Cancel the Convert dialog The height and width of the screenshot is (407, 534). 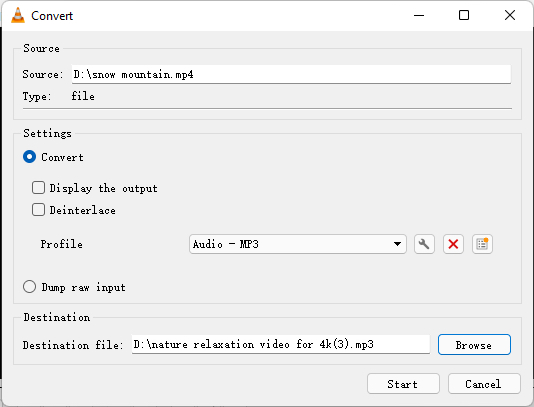484,384
